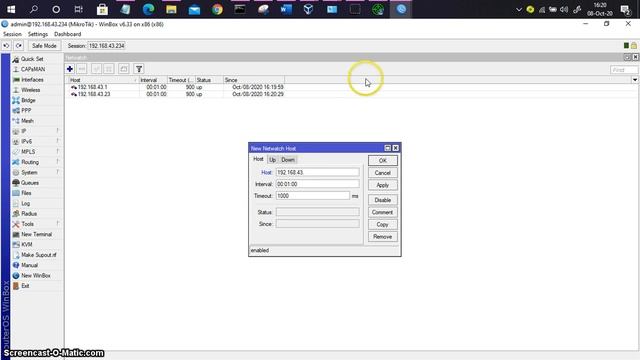Open Mesh in the sidebar

27,121
